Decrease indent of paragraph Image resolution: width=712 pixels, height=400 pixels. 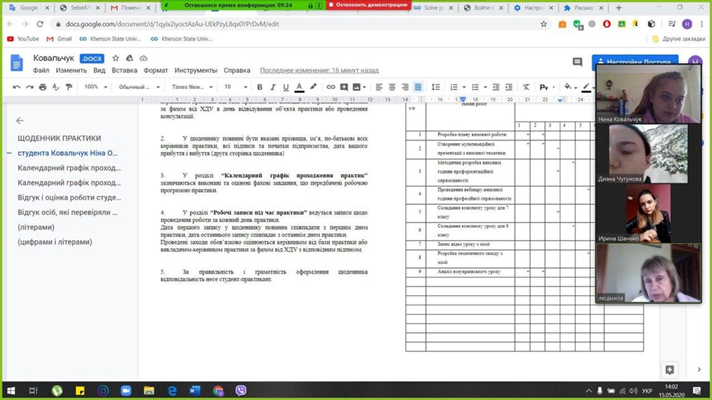[496, 87]
